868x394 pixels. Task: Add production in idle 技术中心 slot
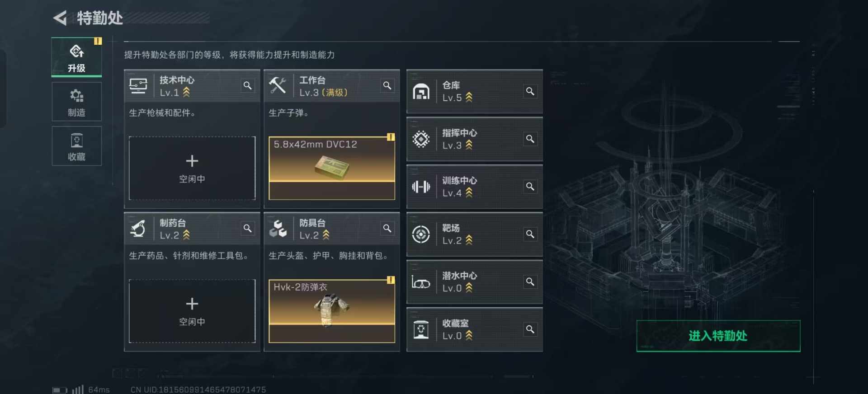192,168
